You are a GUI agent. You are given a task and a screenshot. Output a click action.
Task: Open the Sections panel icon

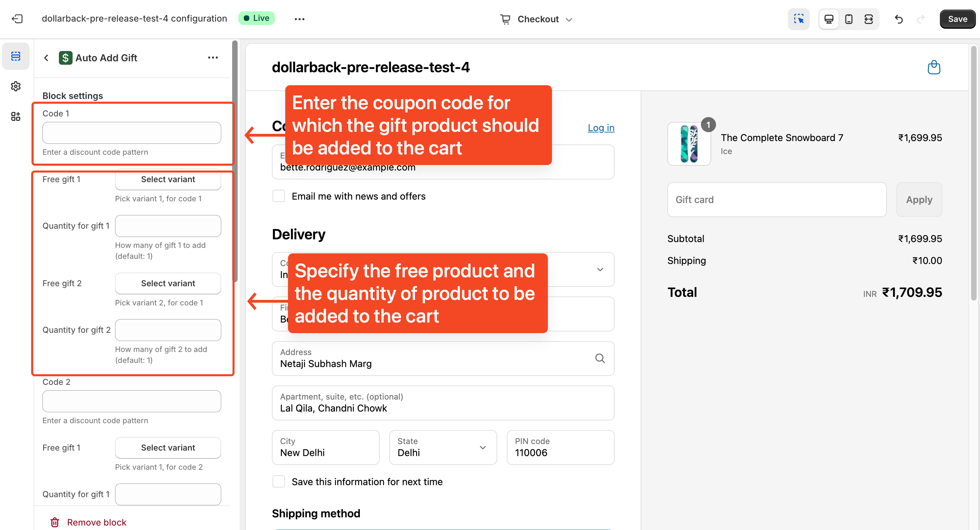(16, 56)
